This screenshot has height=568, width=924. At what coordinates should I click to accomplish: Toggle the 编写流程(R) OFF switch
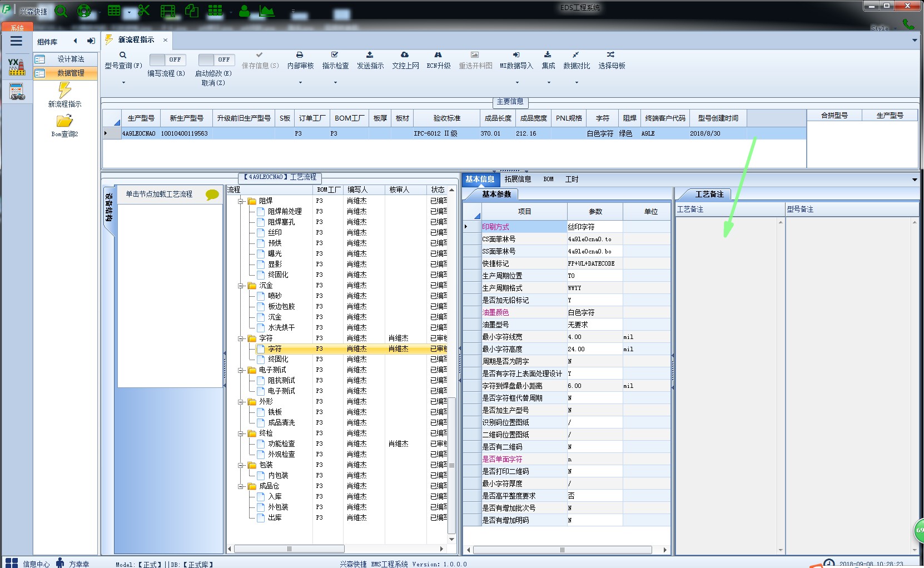coord(167,59)
